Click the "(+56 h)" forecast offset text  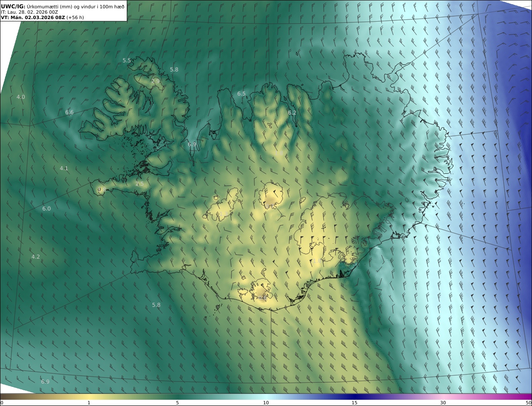pos(75,18)
